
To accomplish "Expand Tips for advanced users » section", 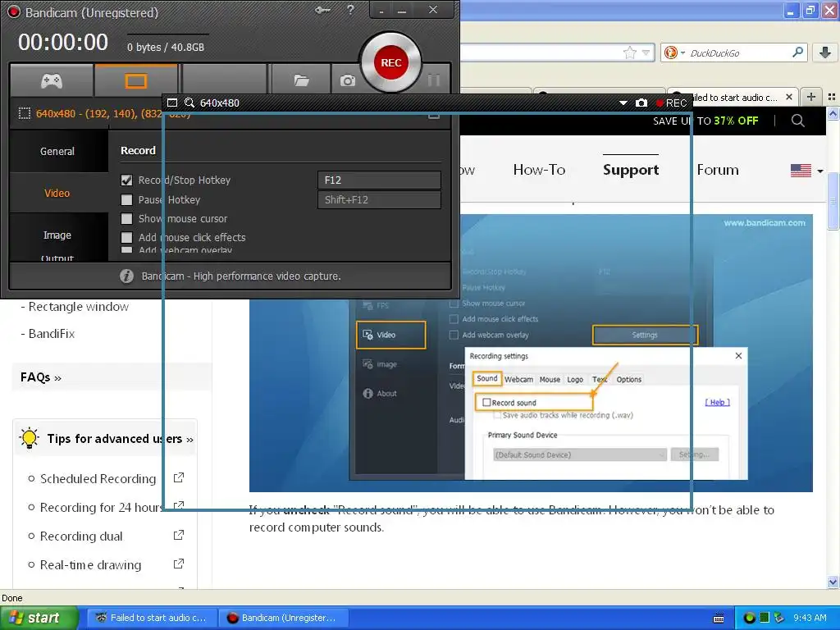I will [121, 439].
